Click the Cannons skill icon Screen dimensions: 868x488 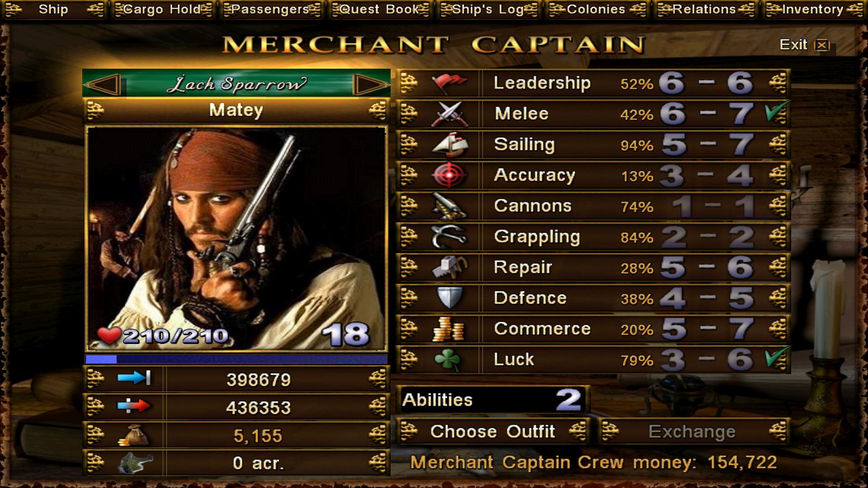tap(449, 206)
